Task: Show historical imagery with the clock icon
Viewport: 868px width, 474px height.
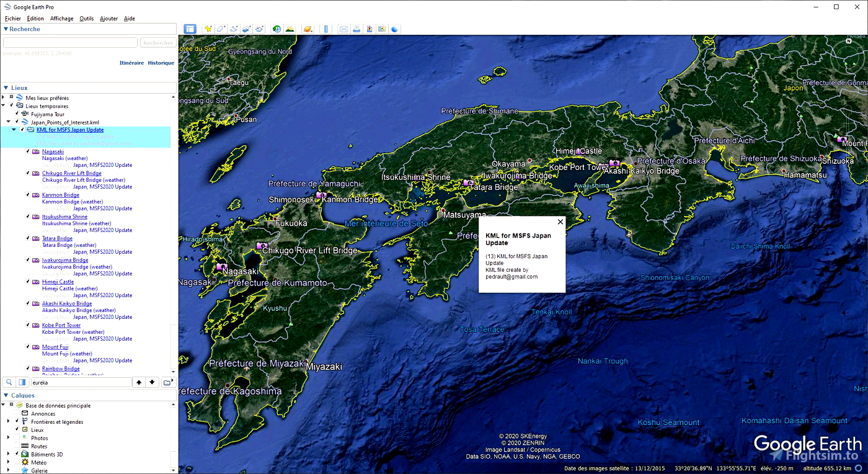Action: (x=277, y=29)
